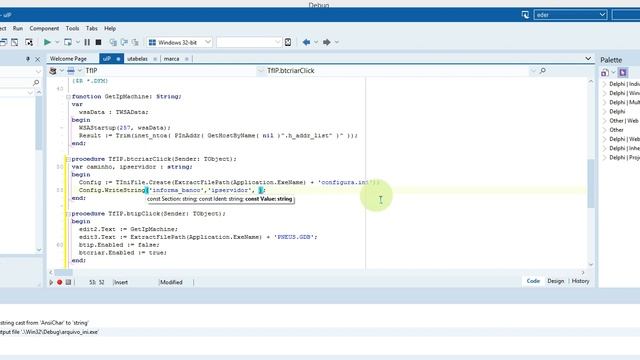This screenshot has width=640, height=360.
Task: Click the device icon beside the empty combo box
Action: coord(288,42)
